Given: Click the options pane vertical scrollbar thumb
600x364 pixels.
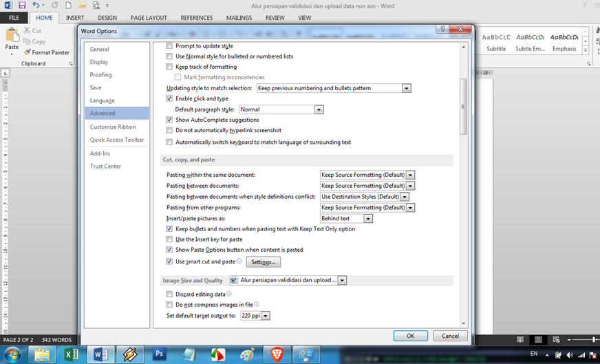Looking at the screenshot, I should 463,107.
